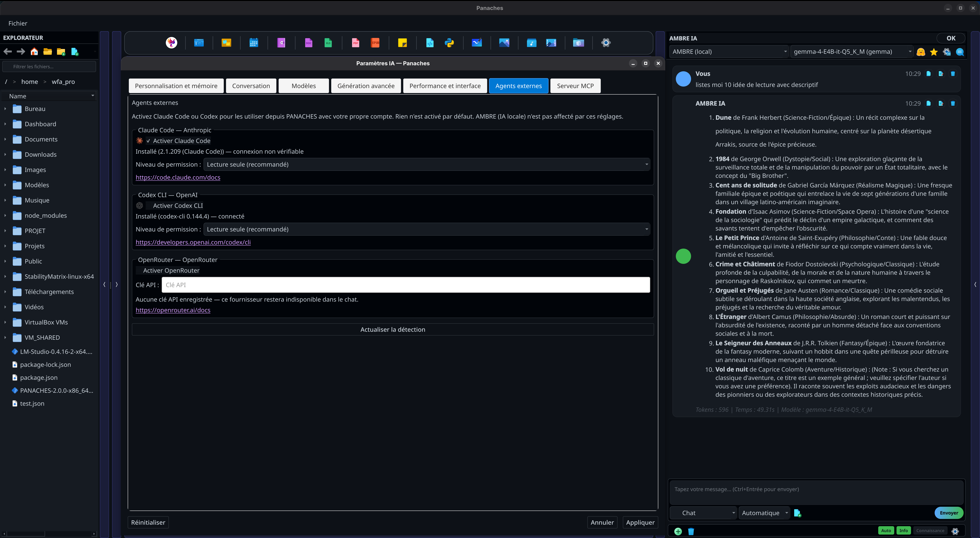This screenshot has height=538, width=980.
Task: Go to home folder in the explorer
Action: tap(34, 51)
